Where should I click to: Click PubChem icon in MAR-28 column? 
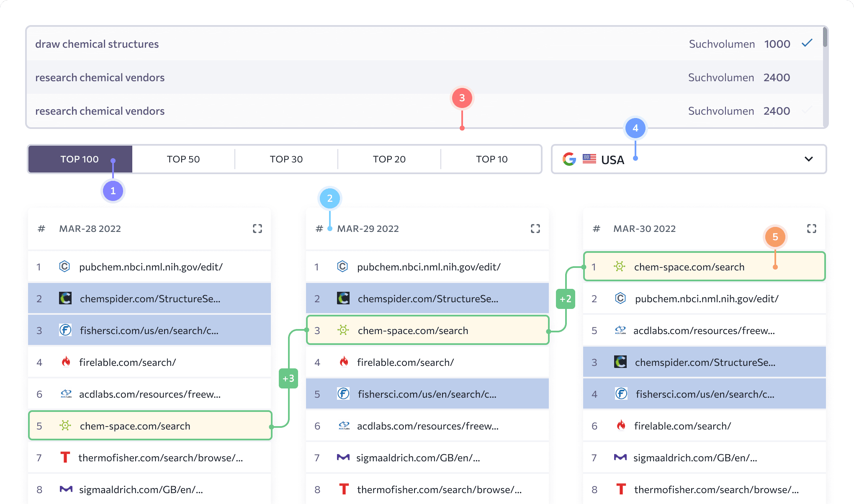click(64, 266)
